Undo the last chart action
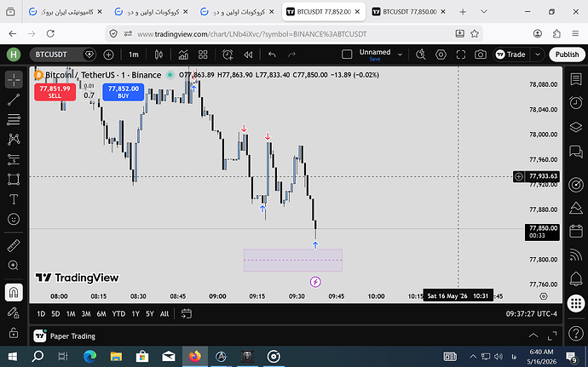588x367 pixels. point(272,54)
